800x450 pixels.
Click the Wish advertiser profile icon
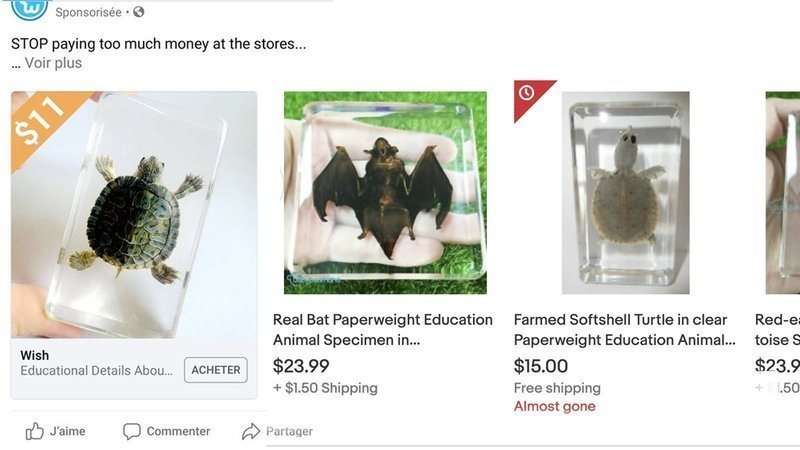pyautogui.click(x=29, y=8)
